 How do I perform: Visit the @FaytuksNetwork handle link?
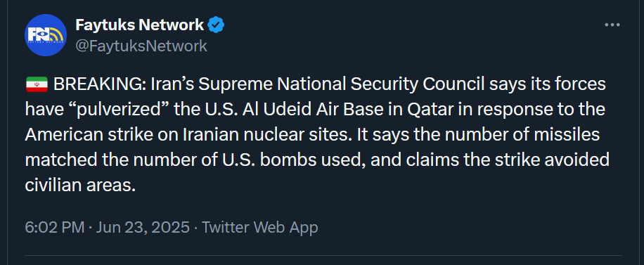point(141,46)
